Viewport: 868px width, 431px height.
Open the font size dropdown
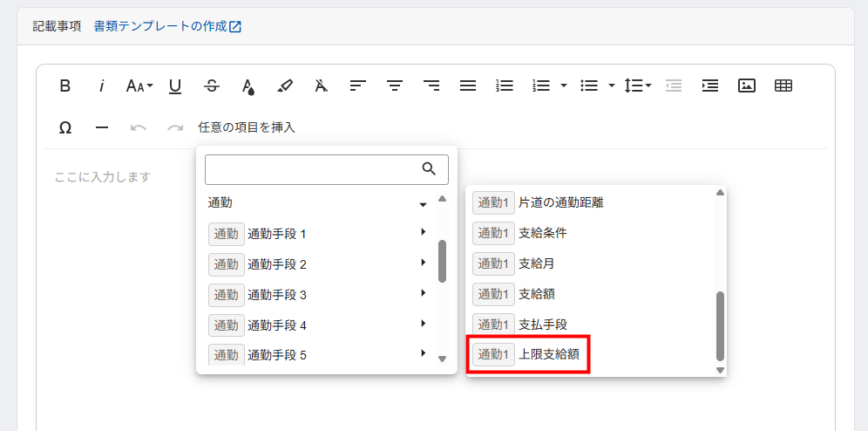click(x=139, y=86)
